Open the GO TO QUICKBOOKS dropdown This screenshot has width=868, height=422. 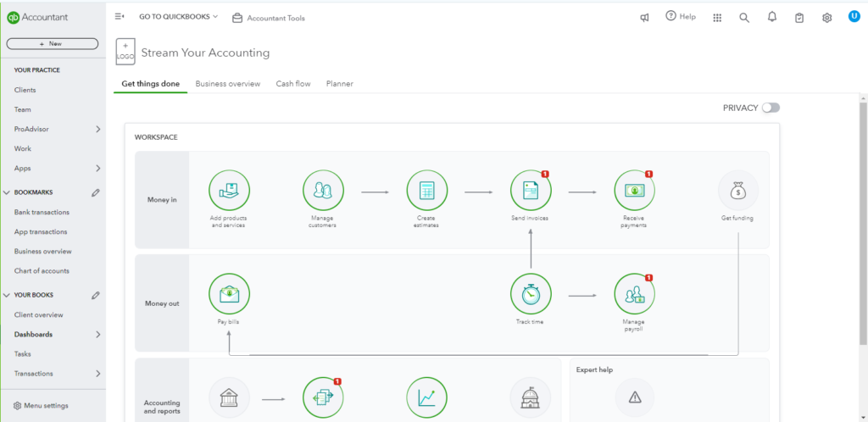pyautogui.click(x=178, y=16)
